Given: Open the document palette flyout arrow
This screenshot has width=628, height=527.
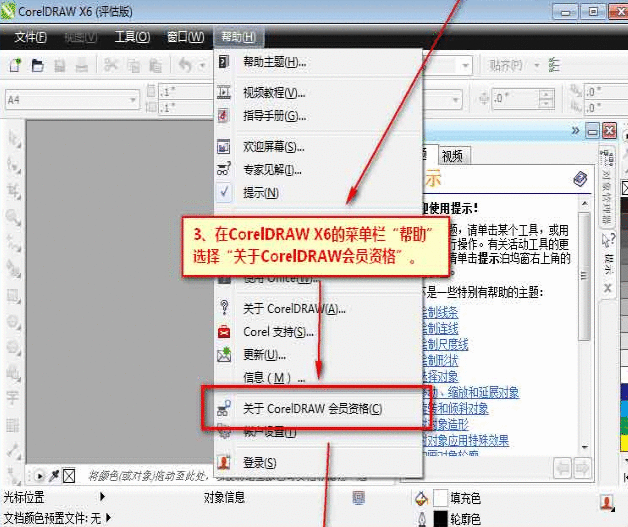Looking at the screenshot, I should [x=39, y=476].
